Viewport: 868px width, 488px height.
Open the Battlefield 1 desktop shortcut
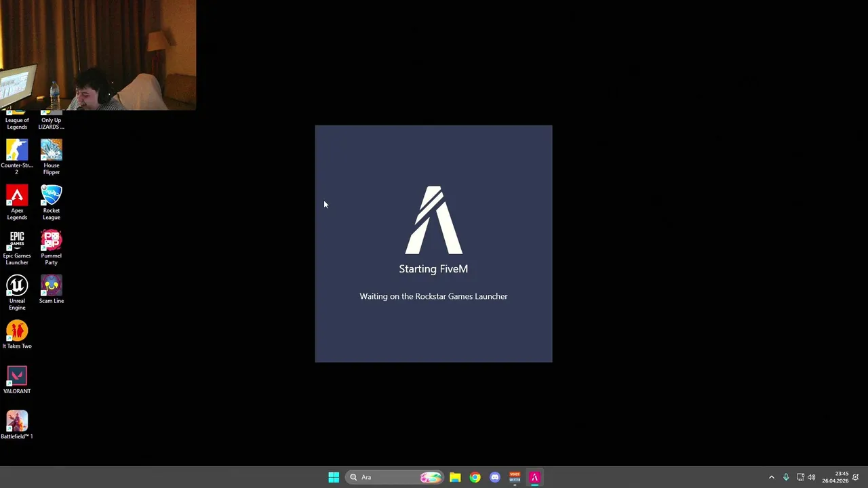(x=17, y=426)
